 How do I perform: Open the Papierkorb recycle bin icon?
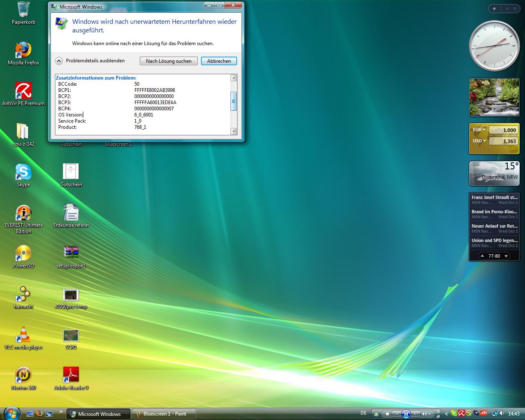coord(23,13)
